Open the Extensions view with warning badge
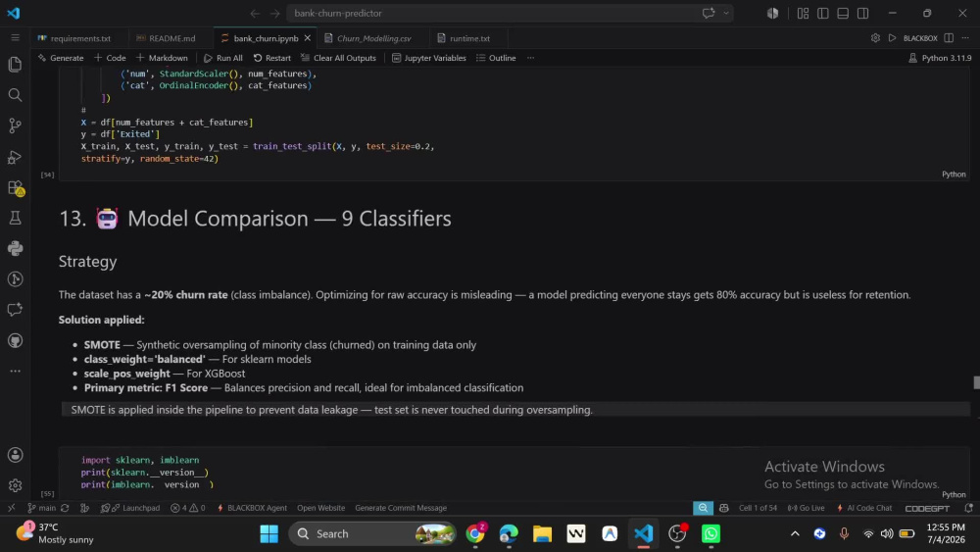The image size is (980, 552). [x=15, y=187]
